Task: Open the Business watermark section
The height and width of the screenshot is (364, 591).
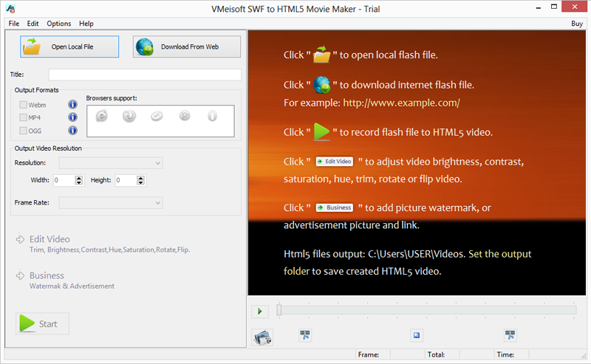Action: tap(47, 276)
